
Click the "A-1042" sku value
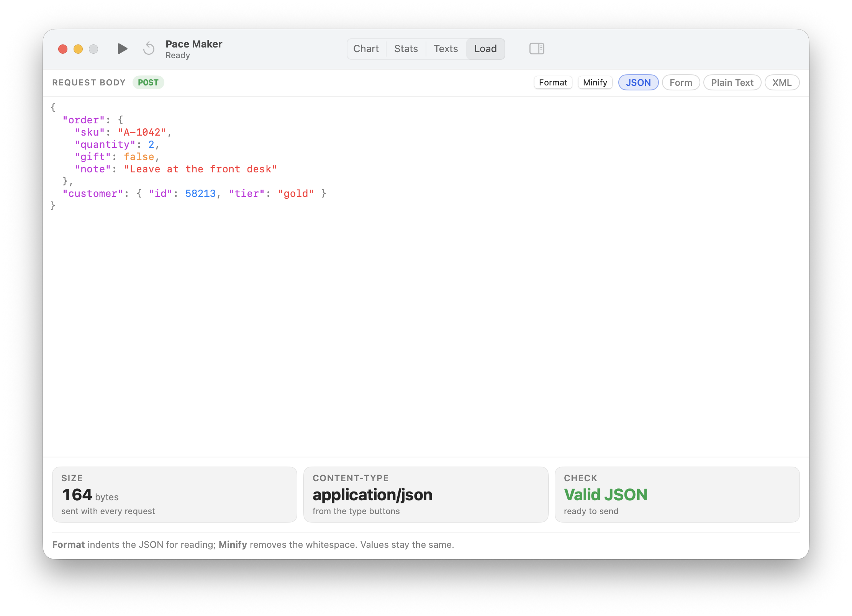tap(142, 132)
